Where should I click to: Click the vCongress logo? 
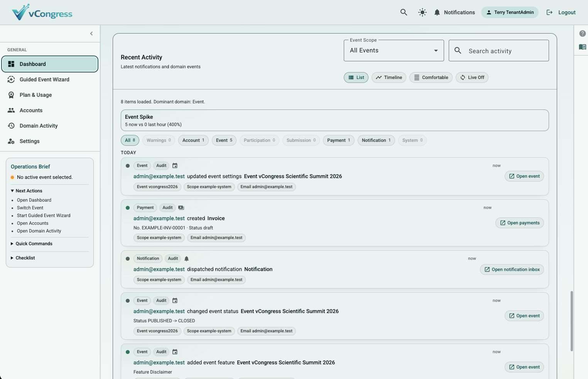pos(42,12)
